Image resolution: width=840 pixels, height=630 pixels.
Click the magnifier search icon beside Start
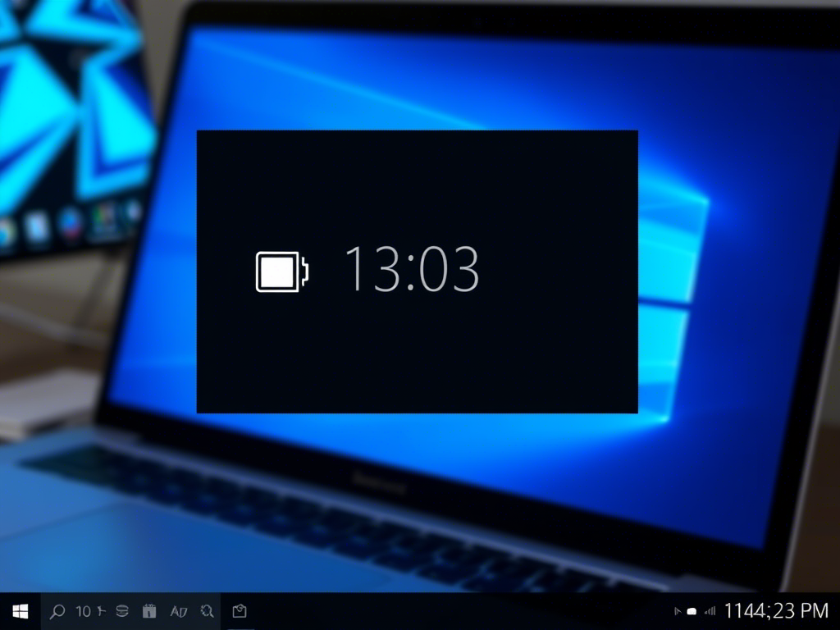coord(57,611)
